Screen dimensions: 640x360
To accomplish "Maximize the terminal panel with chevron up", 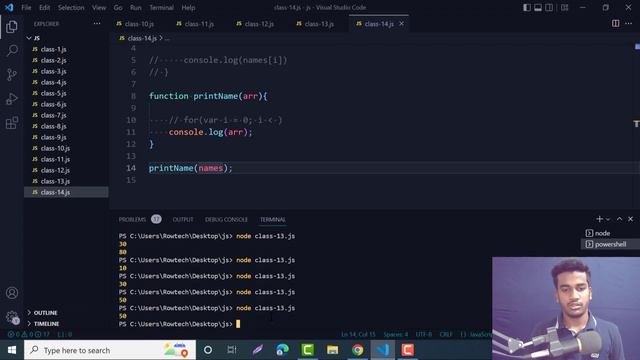I will (x=619, y=219).
